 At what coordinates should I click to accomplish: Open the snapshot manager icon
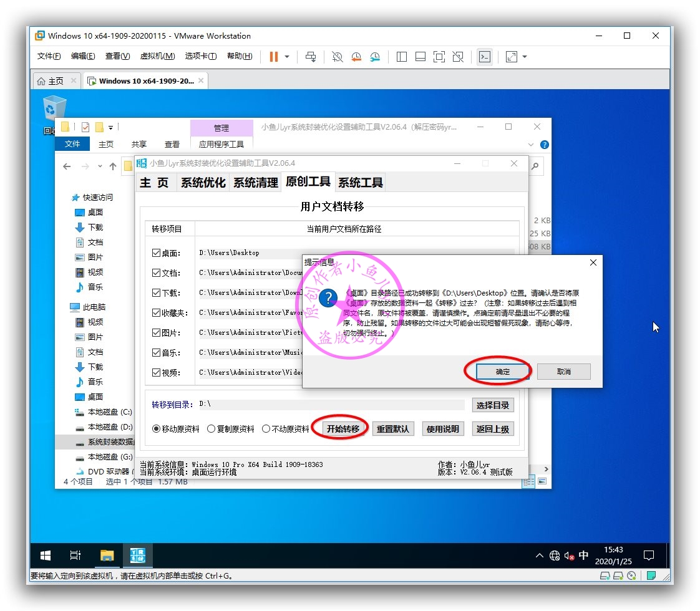pos(375,57)
